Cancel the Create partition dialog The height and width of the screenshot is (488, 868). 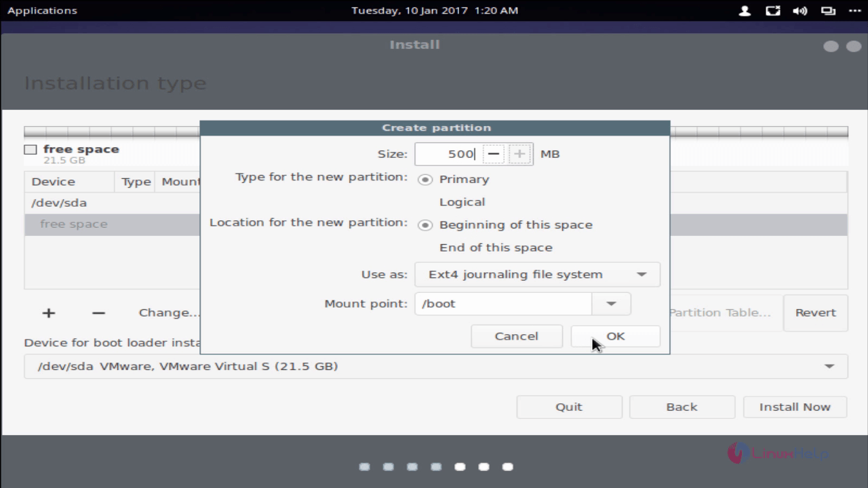(517, 336)
